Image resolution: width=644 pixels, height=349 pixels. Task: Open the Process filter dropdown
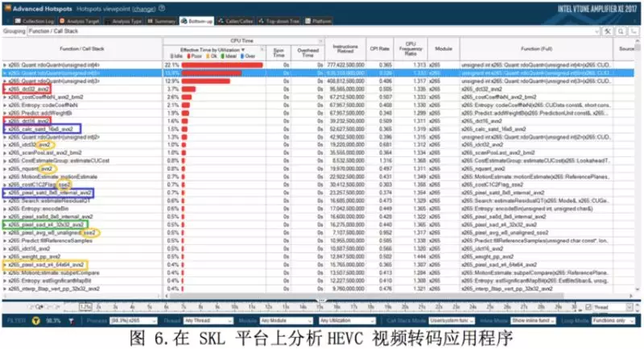(x=134, y=321)
